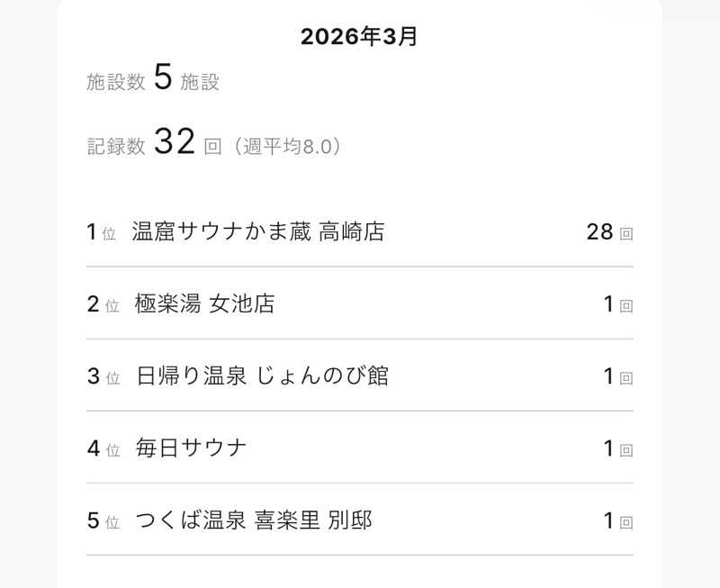Click the 週平均8.0 weekly average text

point(287,147)
